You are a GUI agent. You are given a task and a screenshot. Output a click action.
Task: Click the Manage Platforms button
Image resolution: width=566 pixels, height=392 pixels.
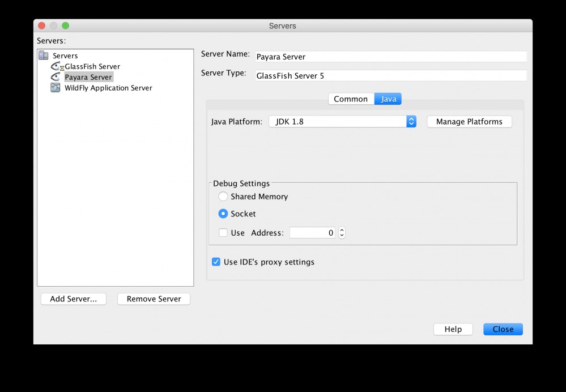[x=469, y=121]
